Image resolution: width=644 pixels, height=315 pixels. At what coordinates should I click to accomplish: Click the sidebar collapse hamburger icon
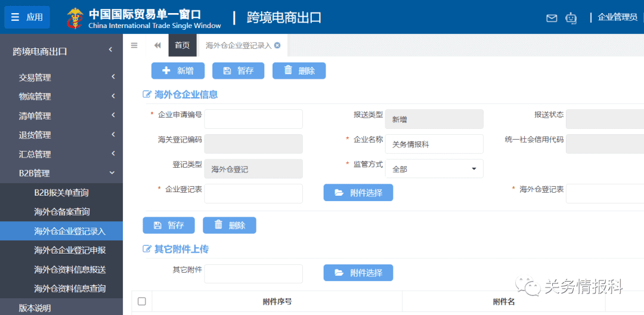click(134, 45)
